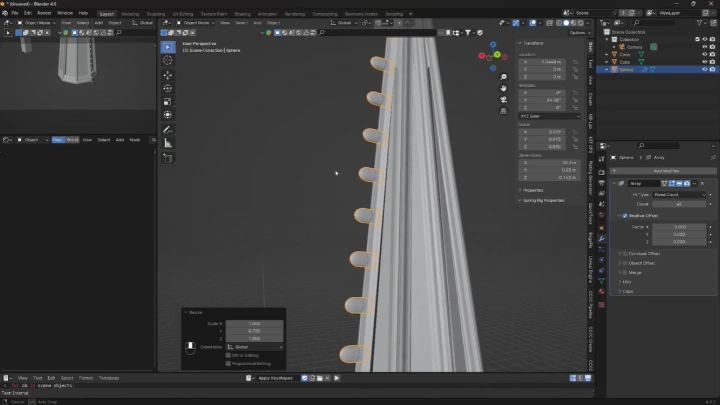The image size is (720, 405).
Task: Run the script with the play icon
Action: point(337,378)
